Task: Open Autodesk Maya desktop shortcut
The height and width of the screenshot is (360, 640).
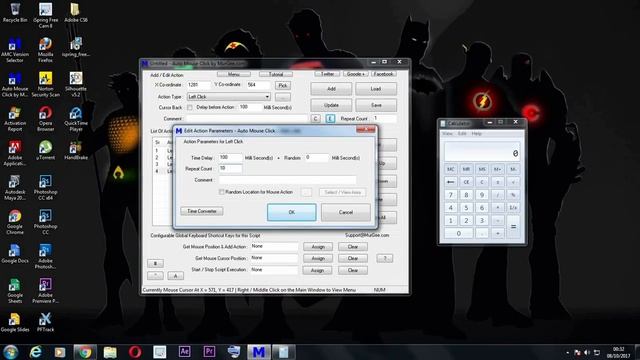Action: click(15, 187)
